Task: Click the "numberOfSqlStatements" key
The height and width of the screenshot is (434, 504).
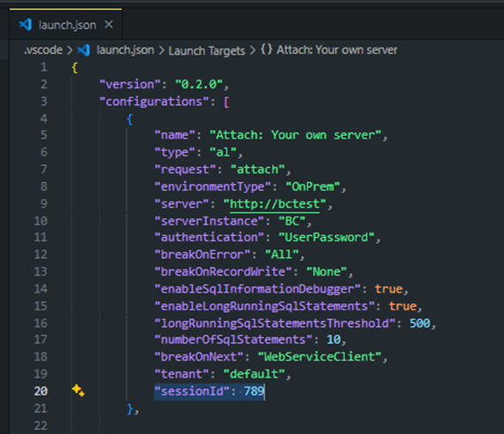Action: (x=233, y=340)
